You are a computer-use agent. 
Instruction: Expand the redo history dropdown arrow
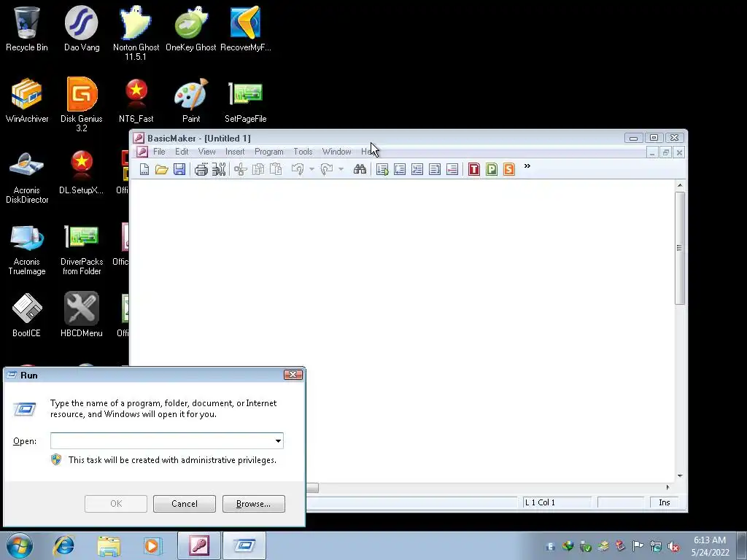pos(341,169)
